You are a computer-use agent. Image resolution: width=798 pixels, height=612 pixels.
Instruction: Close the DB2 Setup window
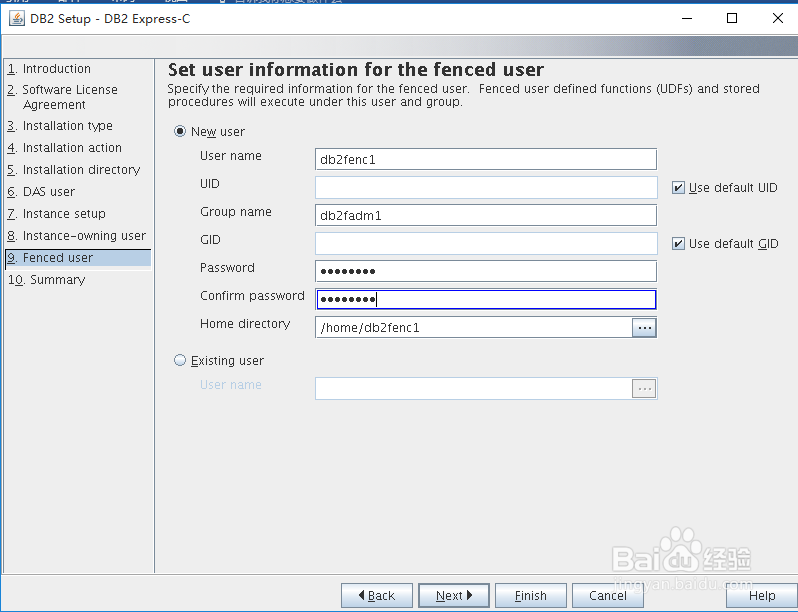[778, 19]
